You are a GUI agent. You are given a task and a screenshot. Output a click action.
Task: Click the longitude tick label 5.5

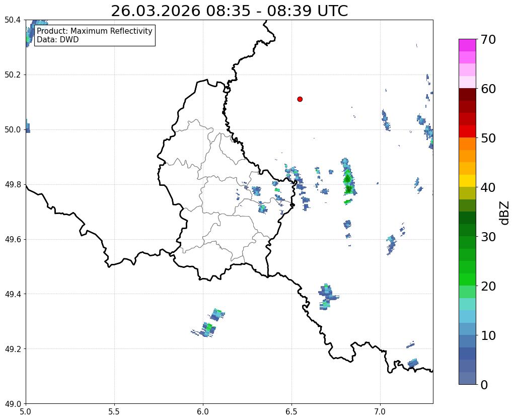click(114, 411)
